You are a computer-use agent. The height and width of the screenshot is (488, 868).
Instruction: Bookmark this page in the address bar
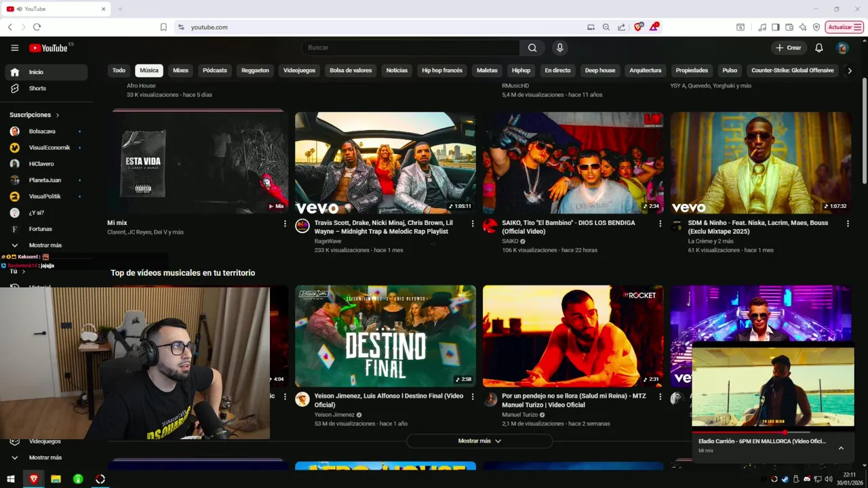coord(163,27)
